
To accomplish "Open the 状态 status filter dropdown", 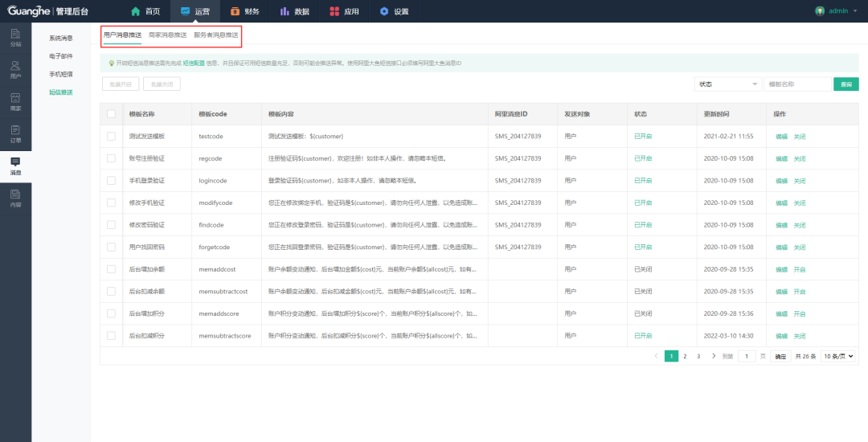I will coord(728,84).
